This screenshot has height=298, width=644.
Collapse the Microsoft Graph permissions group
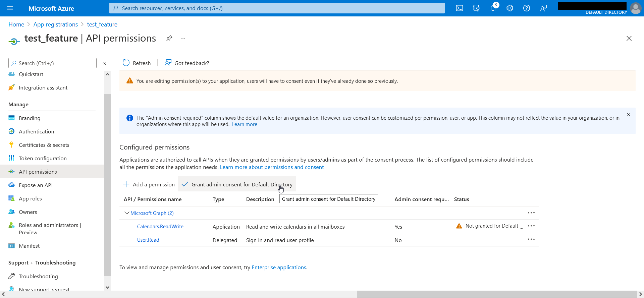pos(127,213)
